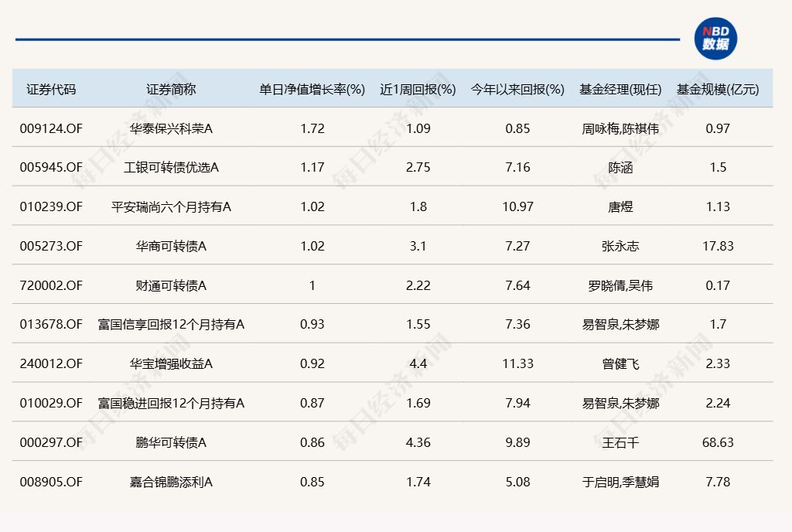Select code cell 005273.OF
792x532 pixels.
51,247
